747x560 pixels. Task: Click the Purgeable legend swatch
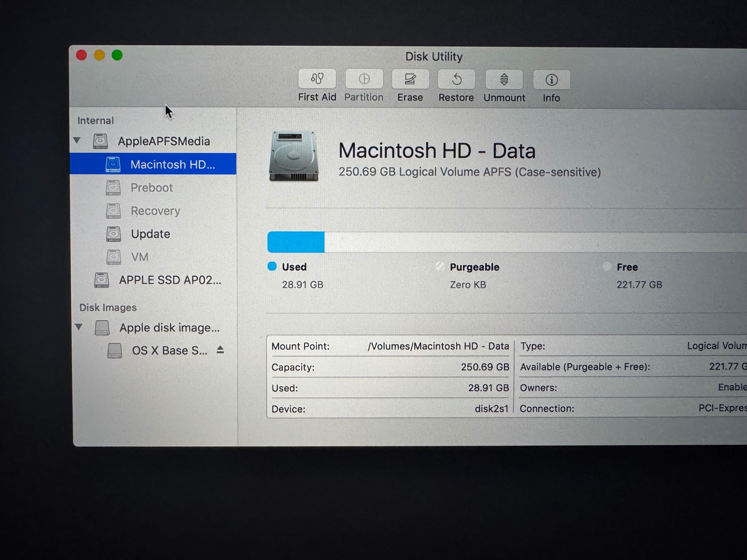click(x=440, y=266)
